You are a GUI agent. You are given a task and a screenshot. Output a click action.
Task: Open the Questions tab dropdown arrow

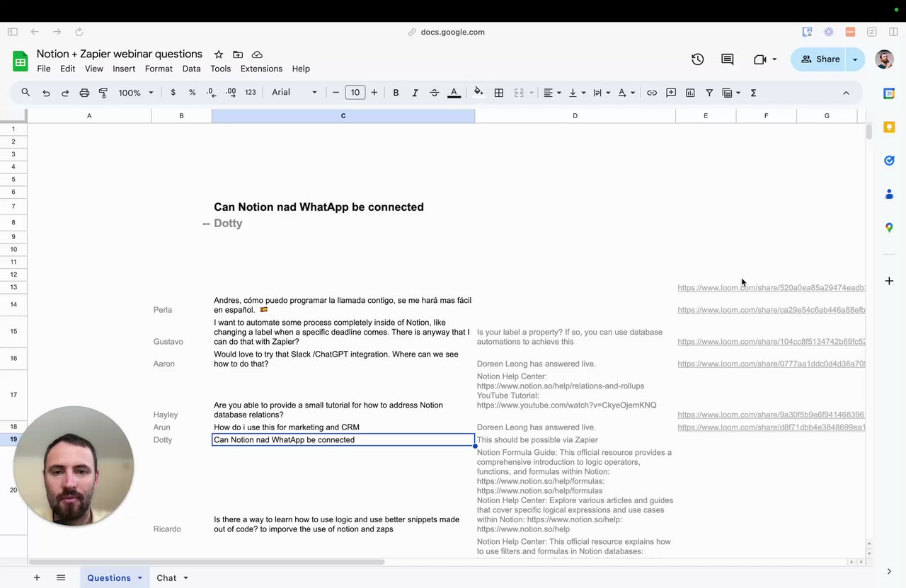click(139, 578)
